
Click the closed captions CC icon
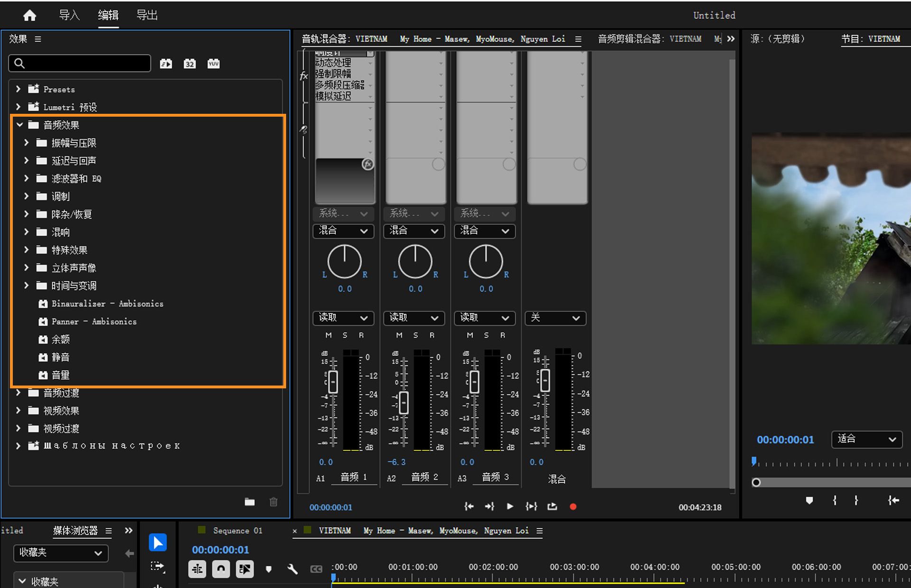[x=316, y=569]
